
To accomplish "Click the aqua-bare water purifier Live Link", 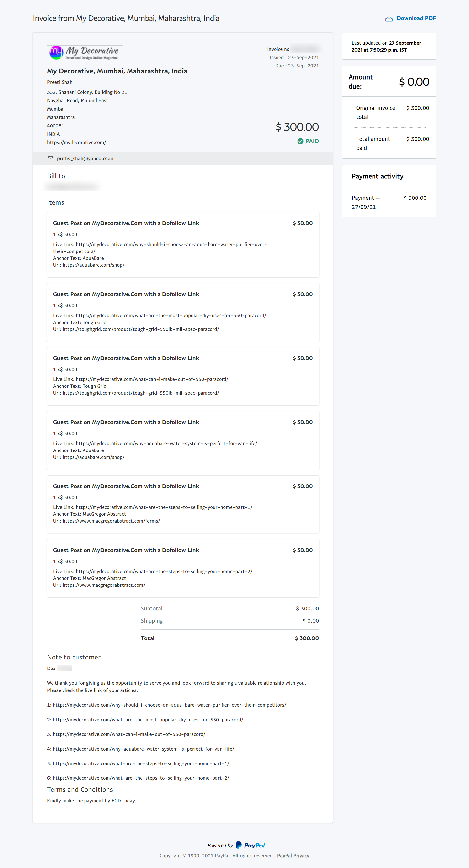I will [x=171, y=245].
